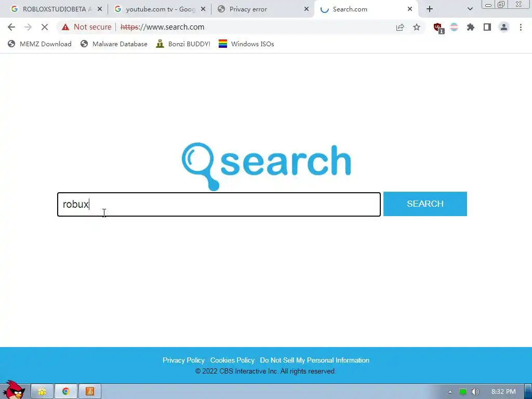Click the show desktop strip
Screen dimensions: 532x399
(528, 392)
